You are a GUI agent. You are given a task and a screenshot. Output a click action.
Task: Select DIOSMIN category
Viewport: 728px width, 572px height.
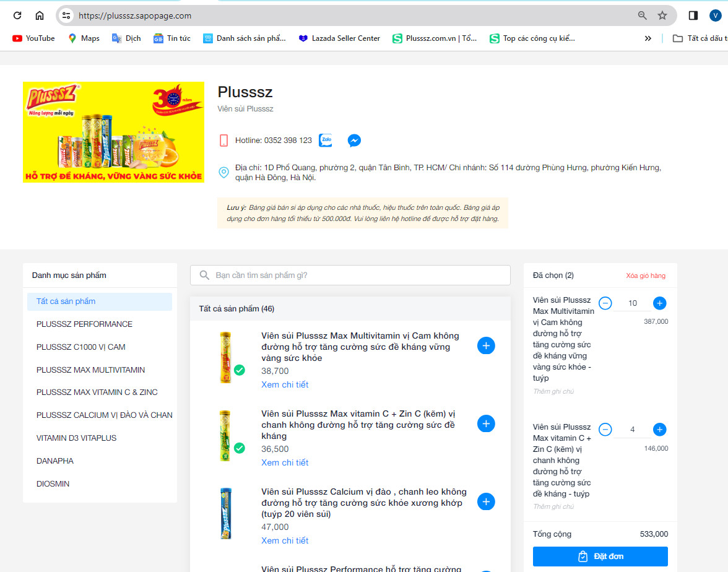pyautogui.click(x=53, y=483)
